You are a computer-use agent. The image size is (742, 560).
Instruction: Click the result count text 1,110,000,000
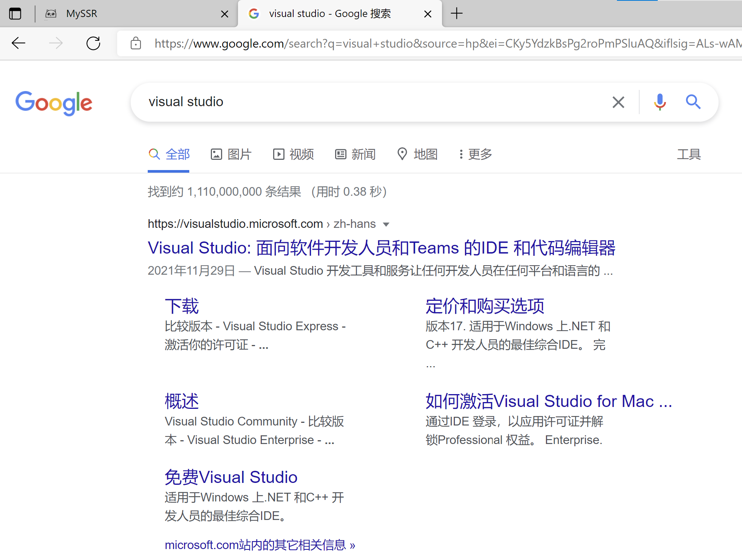click(x=224, y=192)
